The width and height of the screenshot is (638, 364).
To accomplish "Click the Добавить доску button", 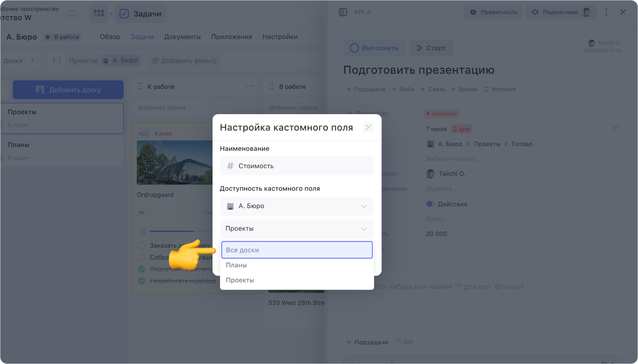I will (x=68, y=90).
